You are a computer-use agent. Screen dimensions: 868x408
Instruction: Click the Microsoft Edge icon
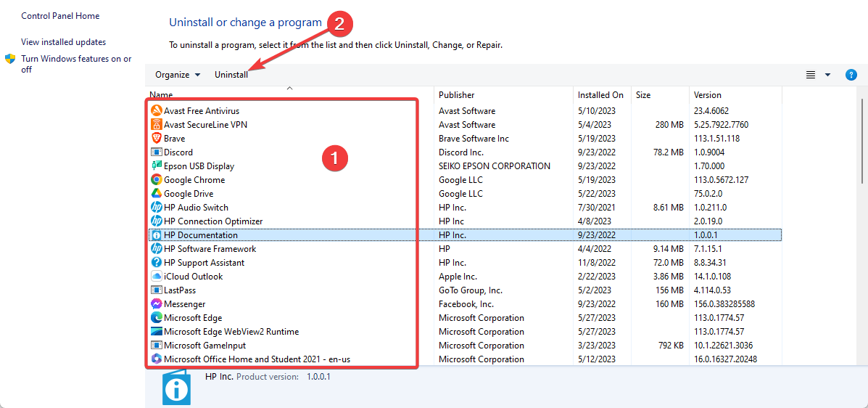(x=156, y=318)
